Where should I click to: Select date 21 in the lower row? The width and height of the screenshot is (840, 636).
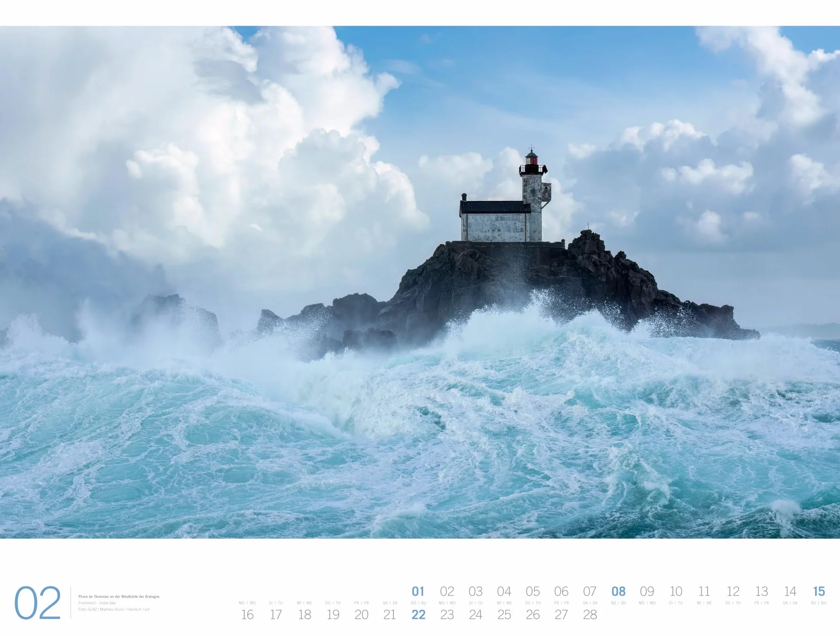pyautogui.click(x=390, y=615)
